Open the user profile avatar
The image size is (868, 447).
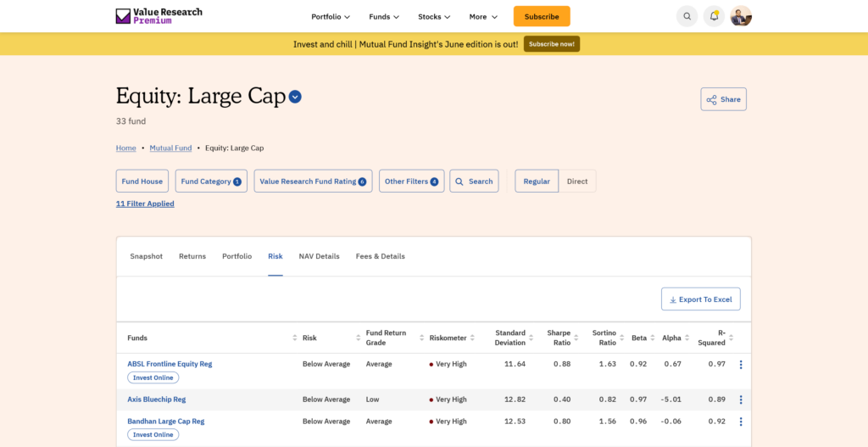[x=741, y=16]
